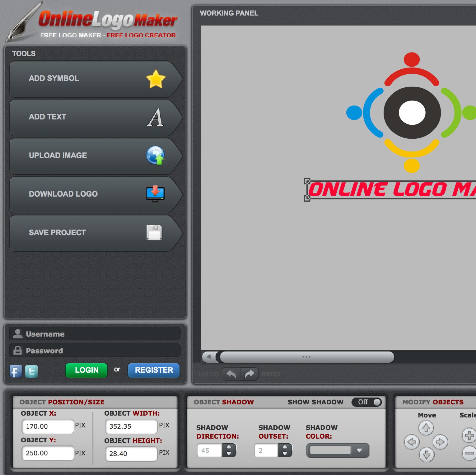The image size is (476, 475).
Task: Click the colorful circular symbol on canvas
Action: click(x=412, y=112)
